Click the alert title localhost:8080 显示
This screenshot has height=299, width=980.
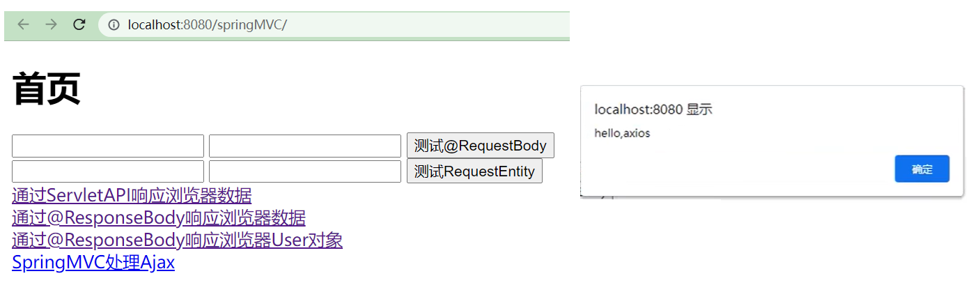coord(653,109)
